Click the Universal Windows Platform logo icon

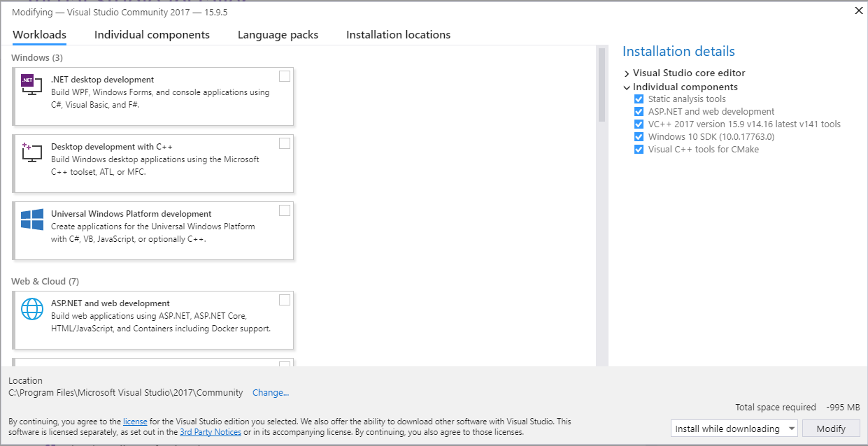pyautogui.click(x=32, y=220)
